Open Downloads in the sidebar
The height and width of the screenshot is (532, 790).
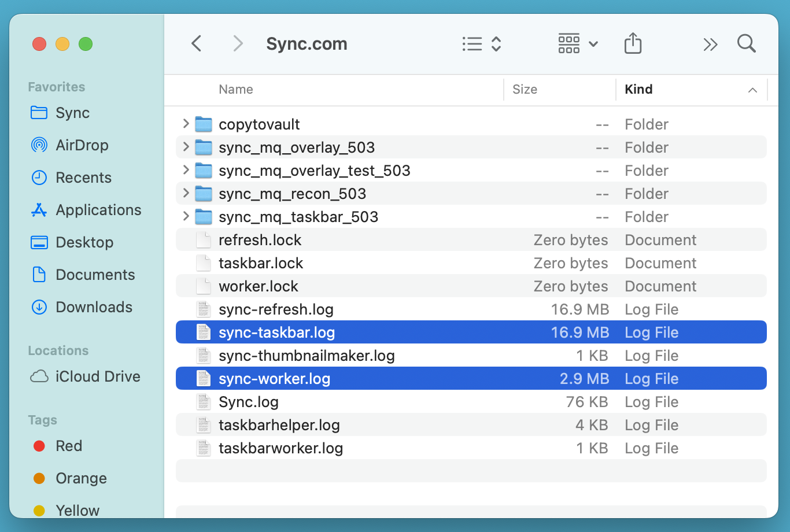pyautogui.click(x=94, y=307)
